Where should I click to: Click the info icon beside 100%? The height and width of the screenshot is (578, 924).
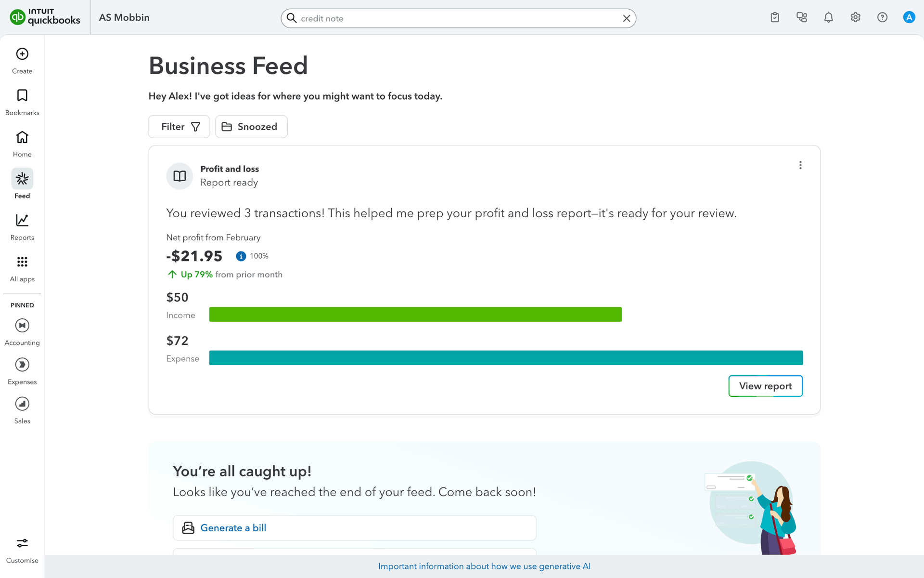[241, 256]
